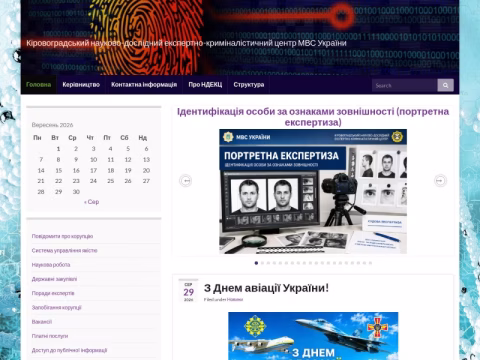Open the Про НДЕКЦ menu item
480x360 pixels.
(x=205, y=85)
